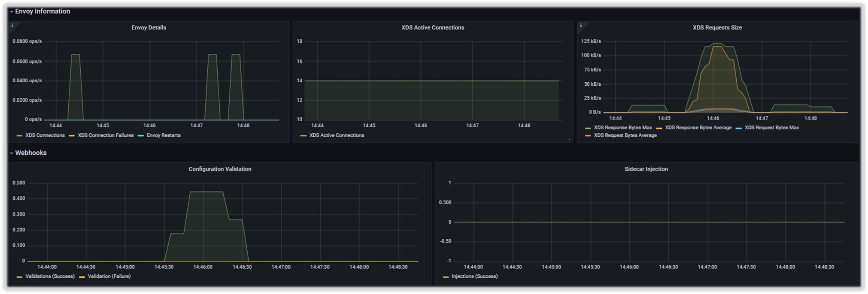Open color picker for Injections (Success) swatch
868x294 pixels.
pyautogui.click(x=446, y=277)
